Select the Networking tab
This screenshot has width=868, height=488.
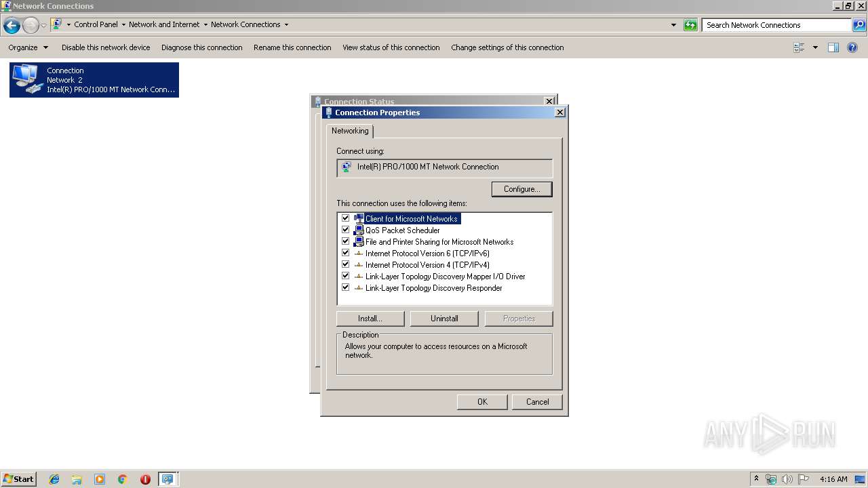pos(350,131)
